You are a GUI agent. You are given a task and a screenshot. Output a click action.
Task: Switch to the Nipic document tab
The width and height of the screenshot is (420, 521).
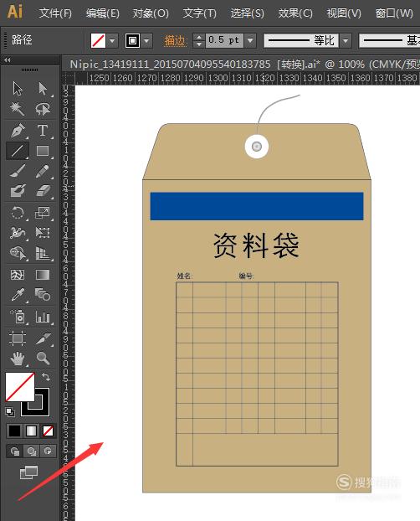pyautogui.click(x=242, y=64)
